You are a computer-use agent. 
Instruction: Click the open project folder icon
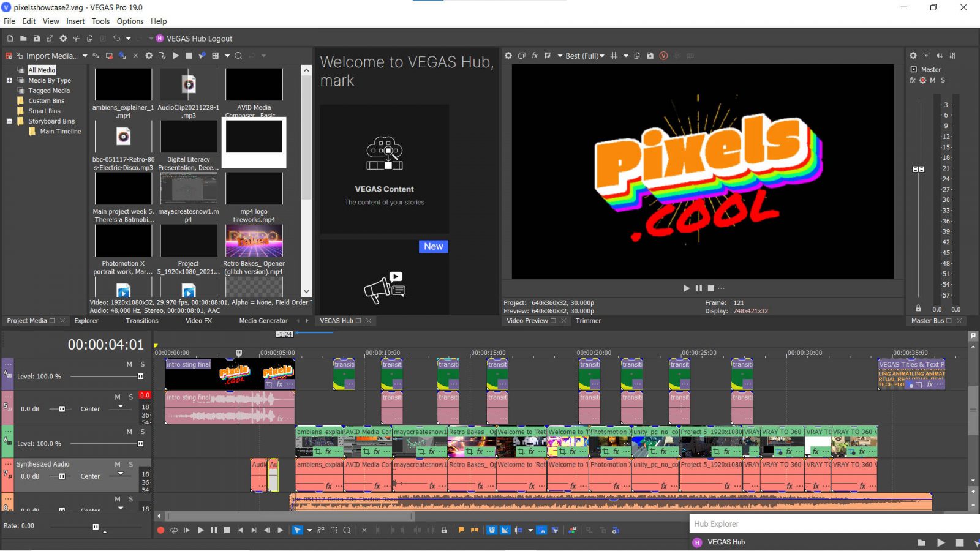coord(23,39)
